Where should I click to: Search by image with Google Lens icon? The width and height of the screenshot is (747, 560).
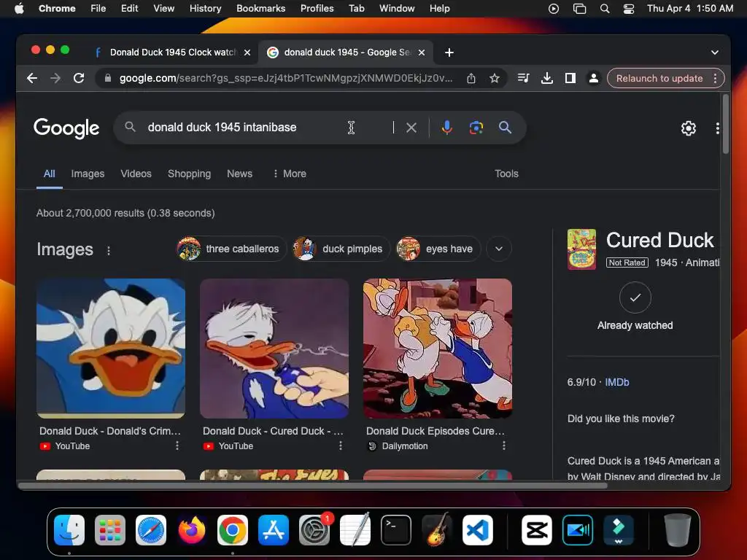click(x=476, y=128)
